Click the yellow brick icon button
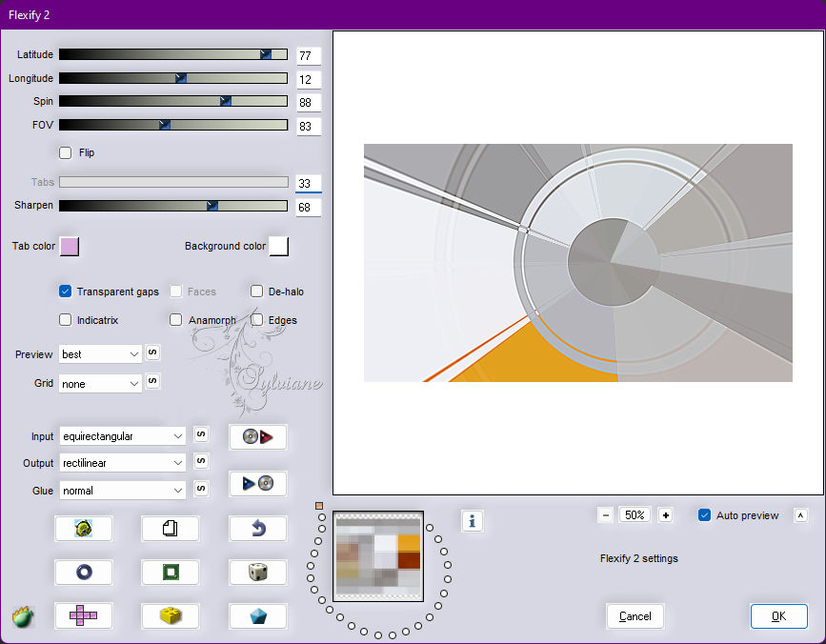 coord(171,615)
